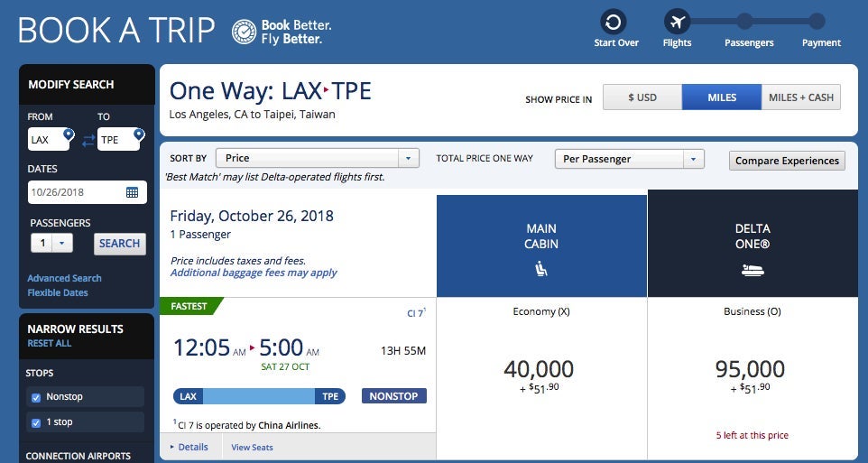Open the Advanced Search link
Screen dimensions: 868x463
pos(64,278)
